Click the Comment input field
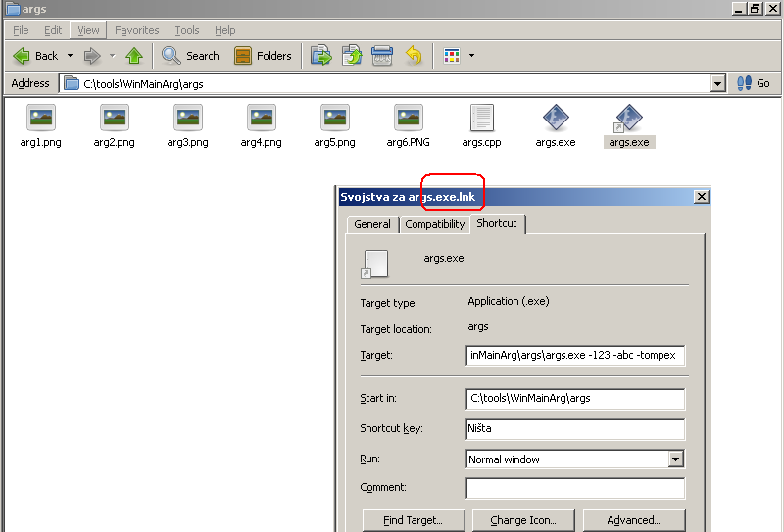 [x=575, y=488]
